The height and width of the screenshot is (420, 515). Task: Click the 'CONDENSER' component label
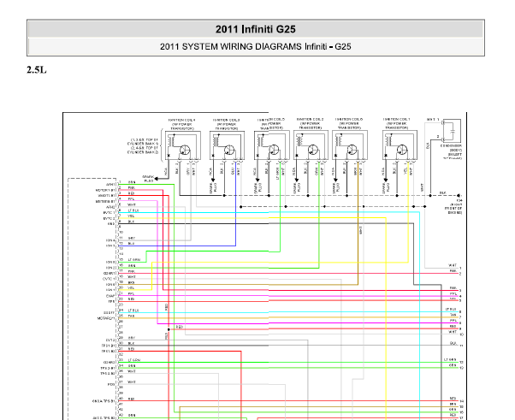pyautogui.click(x=451, y=145)
